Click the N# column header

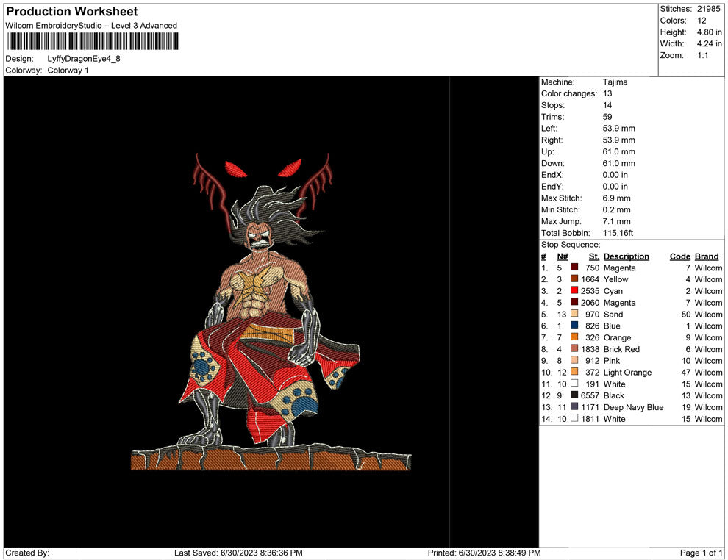click(563, 256)
